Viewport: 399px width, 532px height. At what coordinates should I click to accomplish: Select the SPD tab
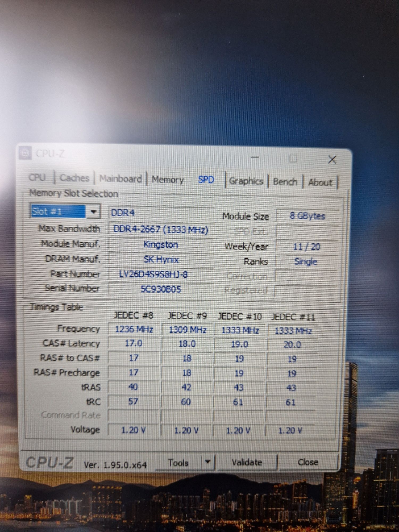206,180
